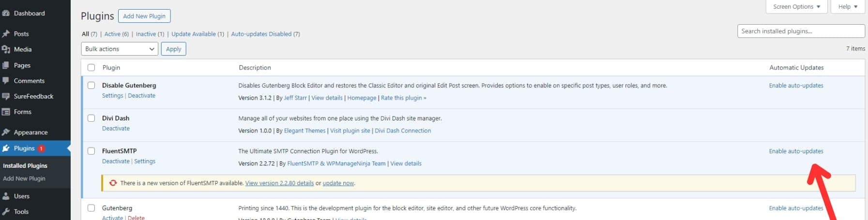Click the Posts pushpin icon
This screenshot has width=868, height=220.
click(6, 34)
